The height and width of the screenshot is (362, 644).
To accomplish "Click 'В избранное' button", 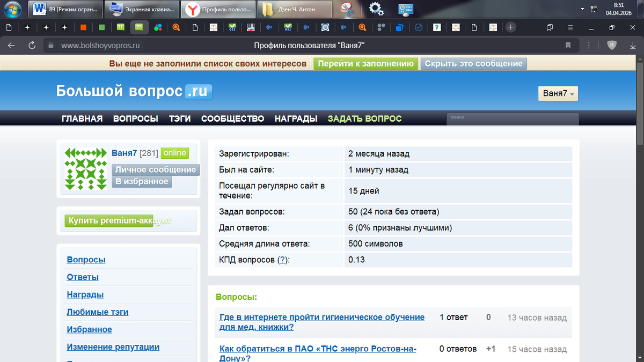I will click(142, 182).
